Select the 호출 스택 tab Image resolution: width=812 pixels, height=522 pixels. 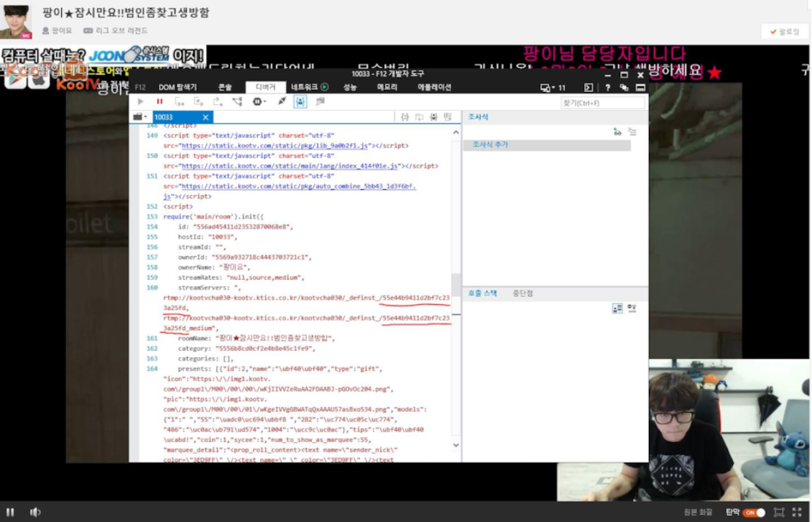tap(482, 293)
